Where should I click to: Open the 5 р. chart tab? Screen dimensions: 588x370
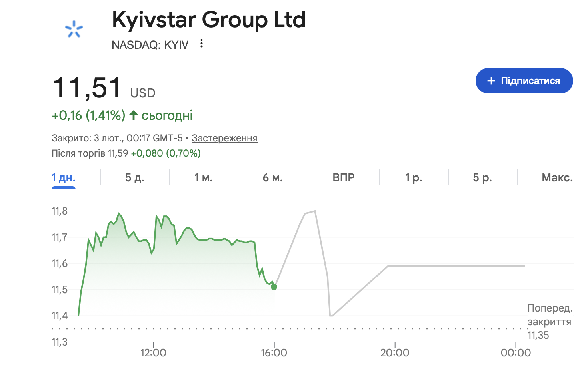click(482, 178)
